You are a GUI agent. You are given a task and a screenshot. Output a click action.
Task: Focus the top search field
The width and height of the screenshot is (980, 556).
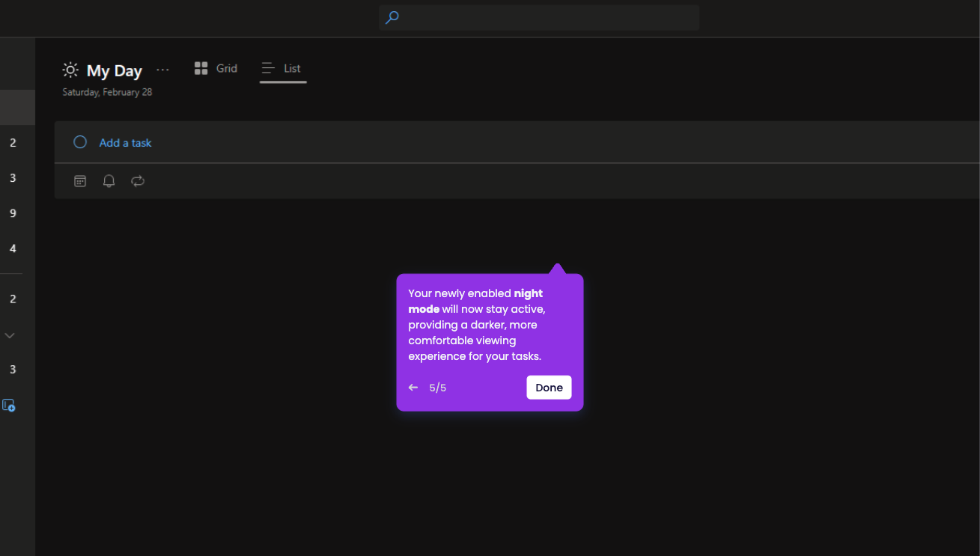[x=539, y=17]
